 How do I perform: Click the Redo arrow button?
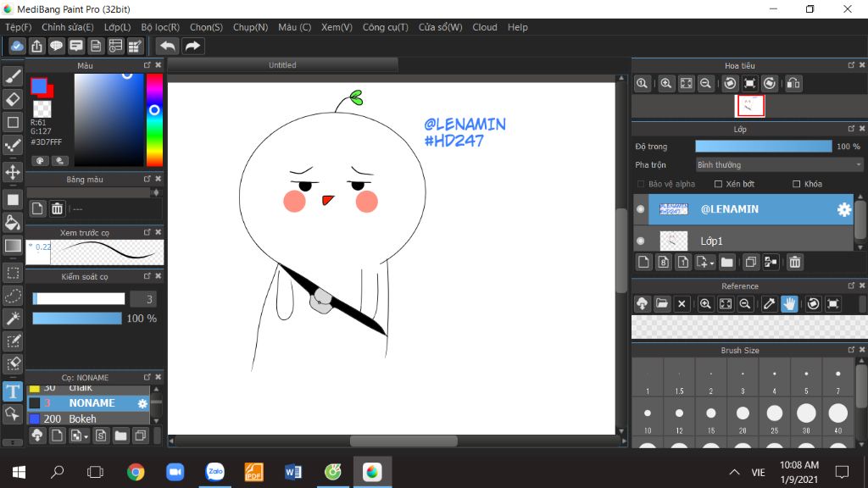click(192, 46)
